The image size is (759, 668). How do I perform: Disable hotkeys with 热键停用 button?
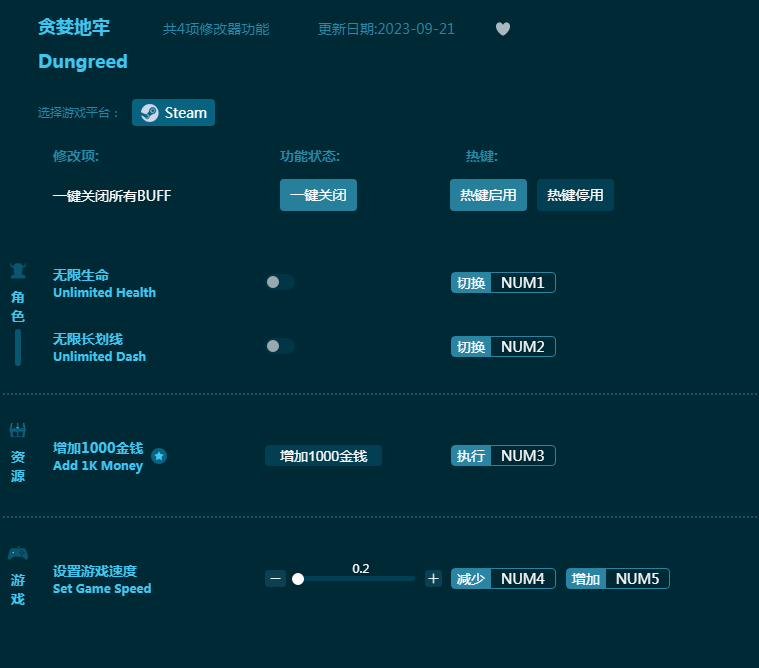575,195
